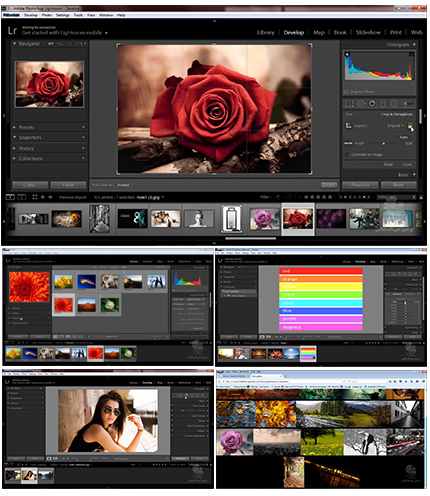This screenshot has width=430, height=496.
Task: Enable Constrain to Image checkbox
Action: coord(347,155)
